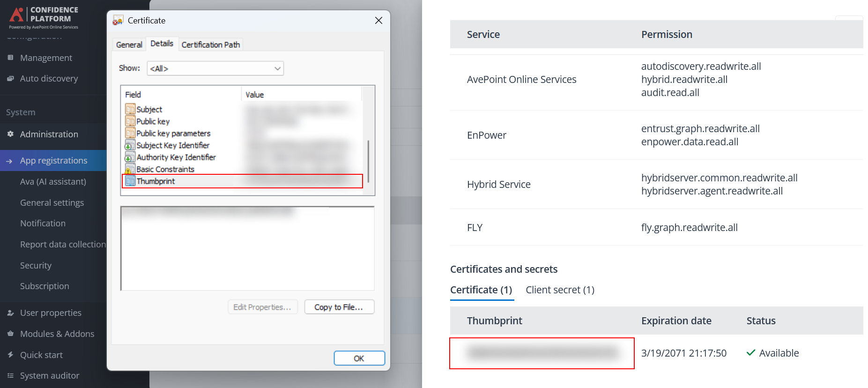The image size is (868, 388).
Task: Click the Thumbprint field icon in list
Action: point(130,181)
